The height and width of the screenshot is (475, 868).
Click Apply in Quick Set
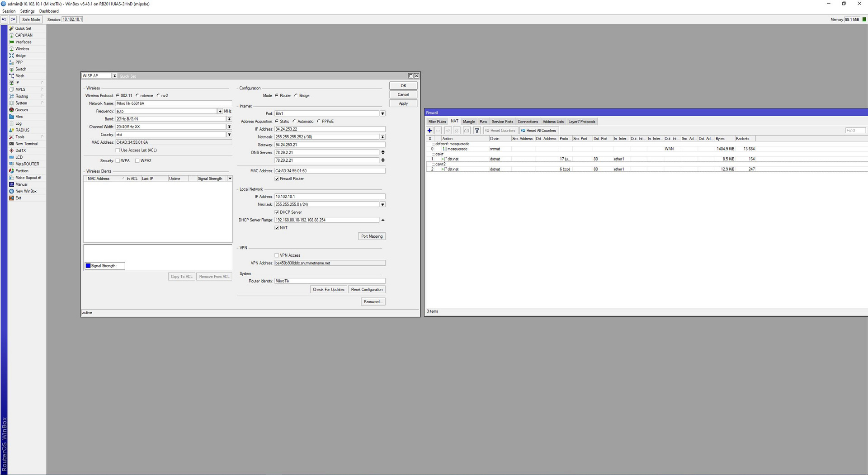point(403,103)
